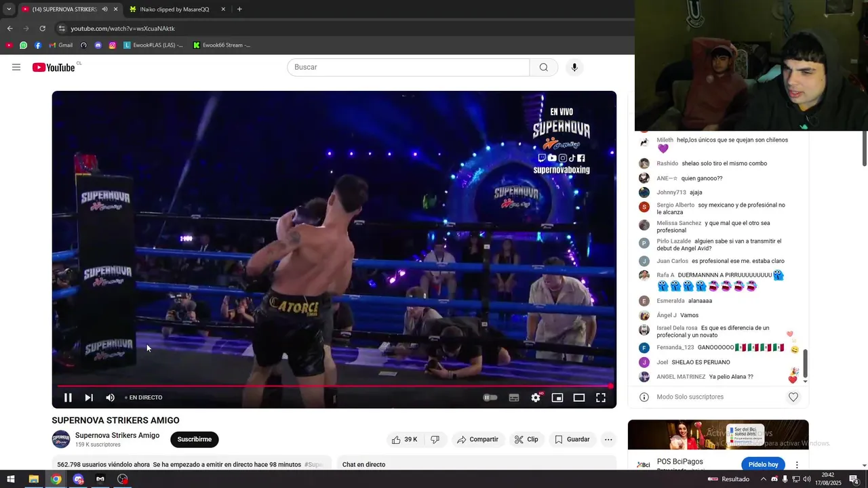Go to the YouTube home logo

point(54,67)
